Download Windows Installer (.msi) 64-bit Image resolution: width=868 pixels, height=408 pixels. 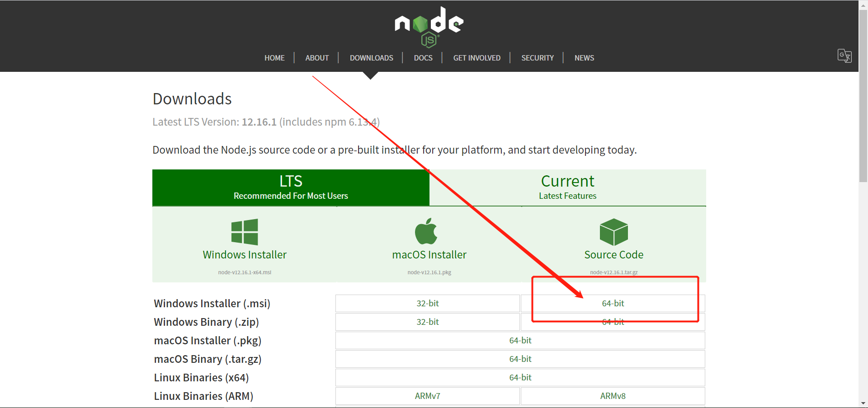pyautogui.click(x=613, y=303)
